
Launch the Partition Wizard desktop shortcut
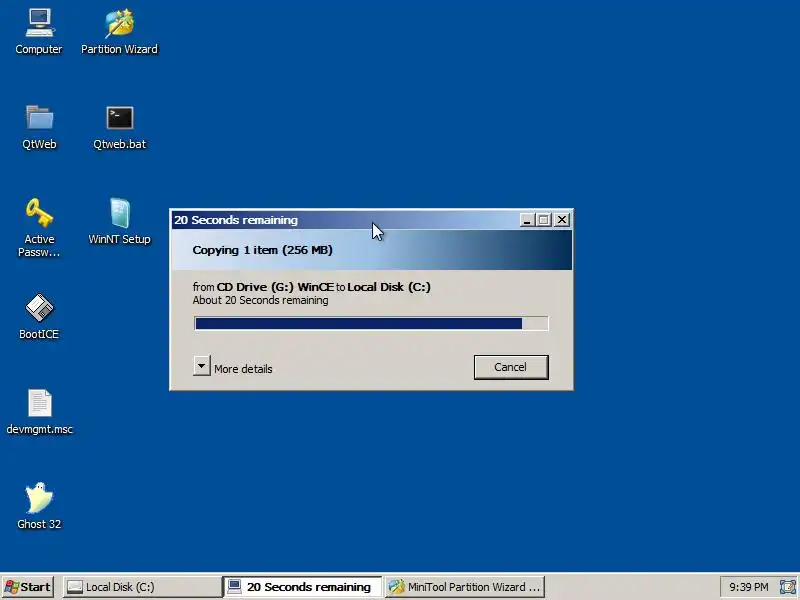pos(119,32)
